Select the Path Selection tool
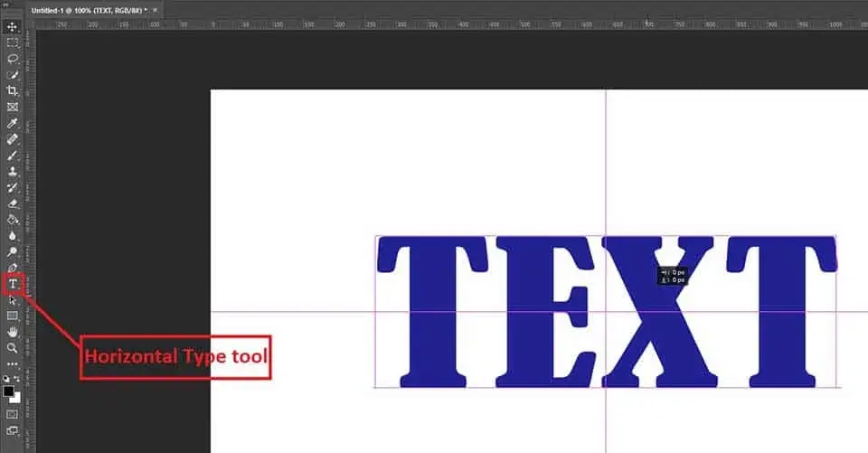 [12, 300]
